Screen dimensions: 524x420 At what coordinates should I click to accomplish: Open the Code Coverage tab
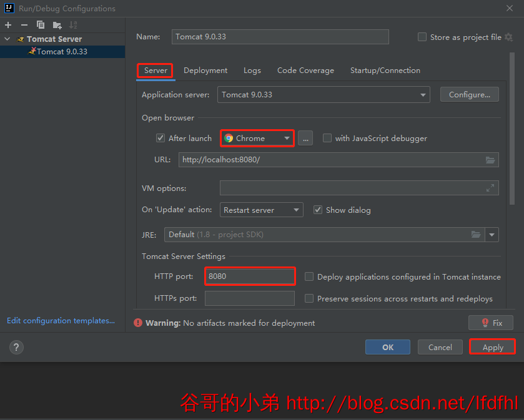point(305,71)
